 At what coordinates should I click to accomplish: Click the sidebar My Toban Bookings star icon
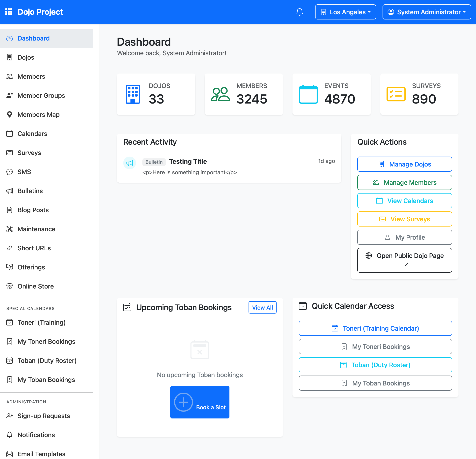coord(10,380)
